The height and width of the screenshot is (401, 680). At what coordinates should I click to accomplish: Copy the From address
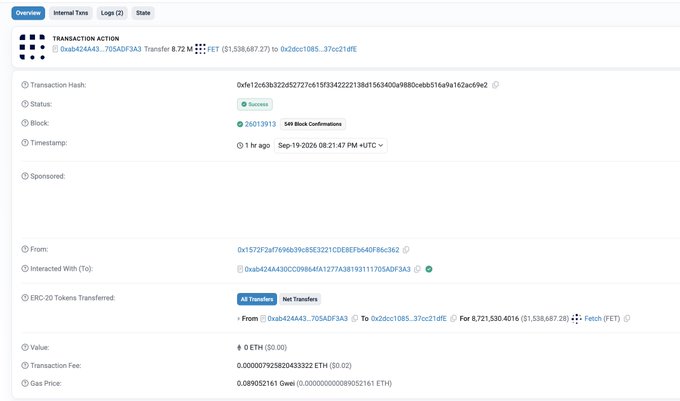tap(406, 250)
